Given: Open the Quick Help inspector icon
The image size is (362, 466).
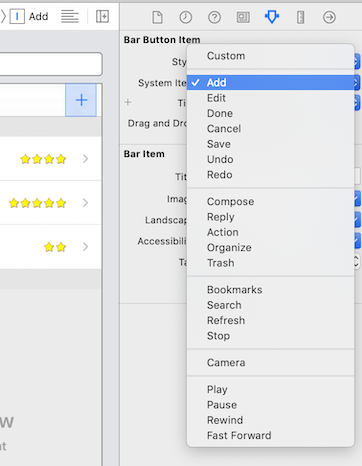Looking at the screenshot, I should pos(214,17).
